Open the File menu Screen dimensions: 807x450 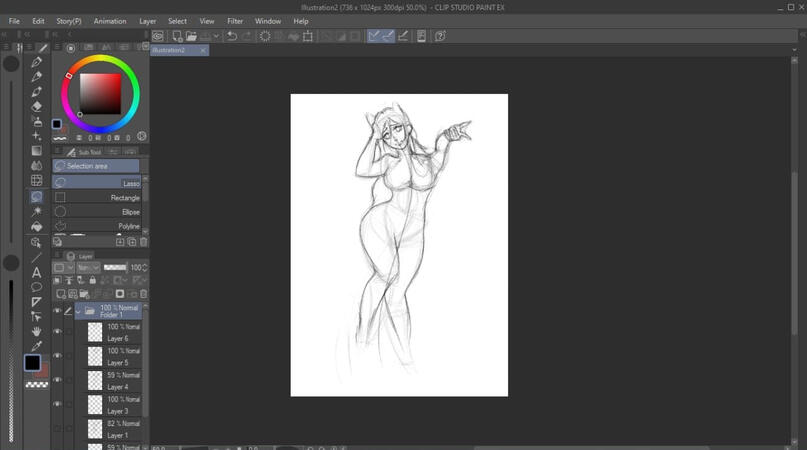coord(14,21)
